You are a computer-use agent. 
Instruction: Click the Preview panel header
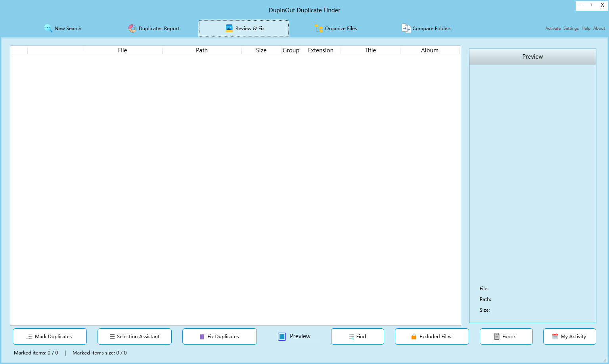(532, 57)
